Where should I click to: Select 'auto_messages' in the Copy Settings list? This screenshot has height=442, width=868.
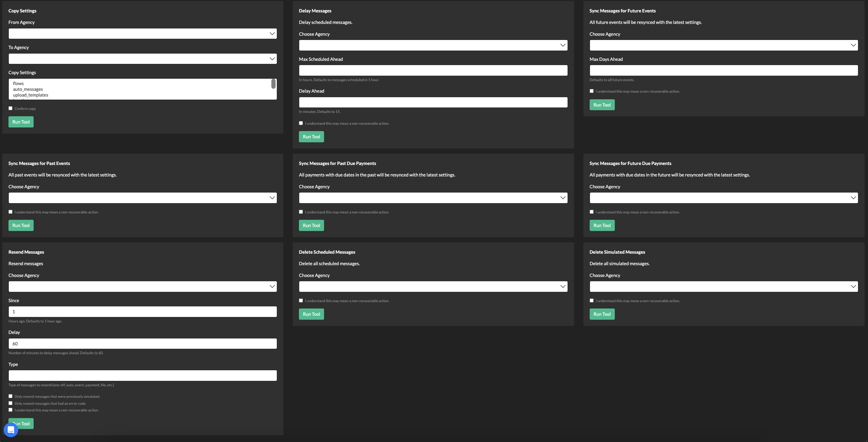[x=27, y=89]
